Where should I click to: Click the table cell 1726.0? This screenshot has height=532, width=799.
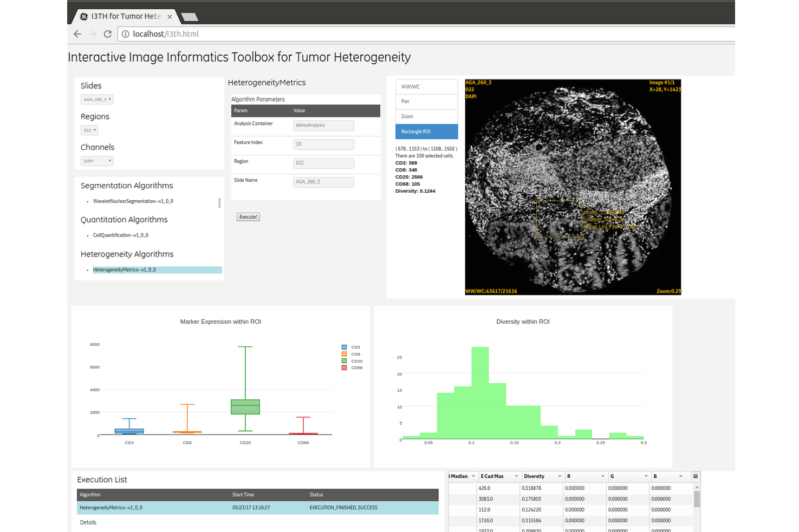[x=498, y=521]
